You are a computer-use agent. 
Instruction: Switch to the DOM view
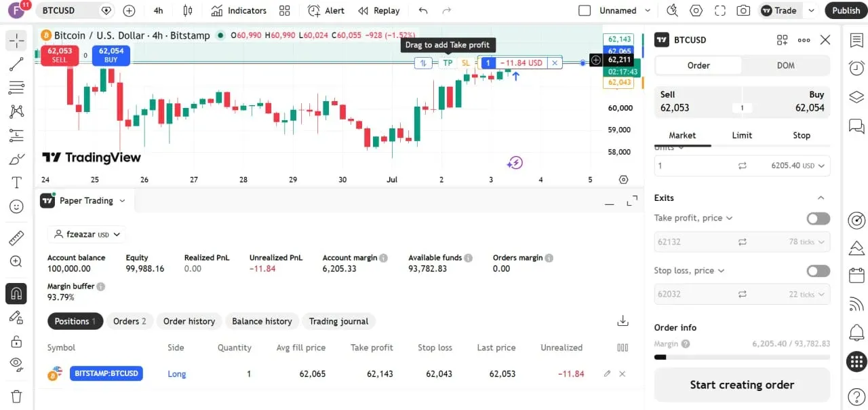[x=785, y=66]
